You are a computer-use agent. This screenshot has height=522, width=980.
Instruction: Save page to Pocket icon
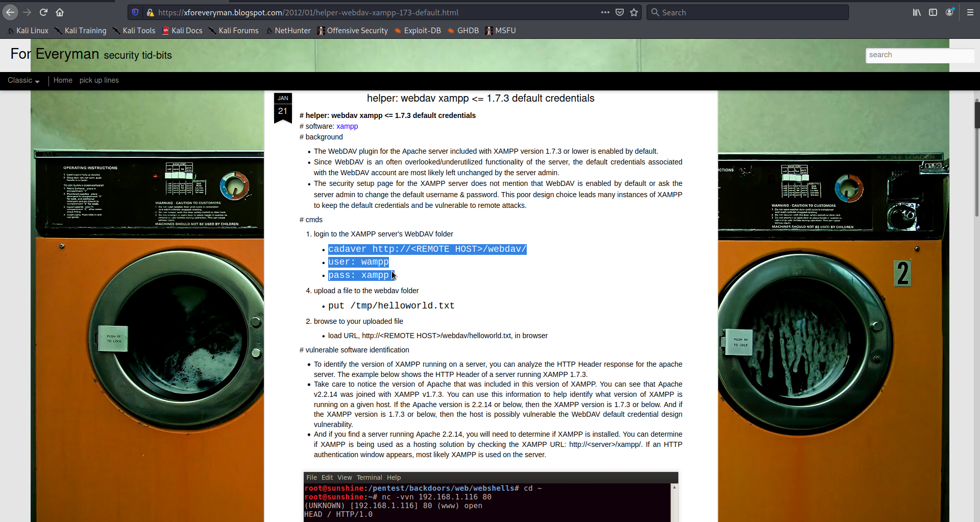point(620,12)
